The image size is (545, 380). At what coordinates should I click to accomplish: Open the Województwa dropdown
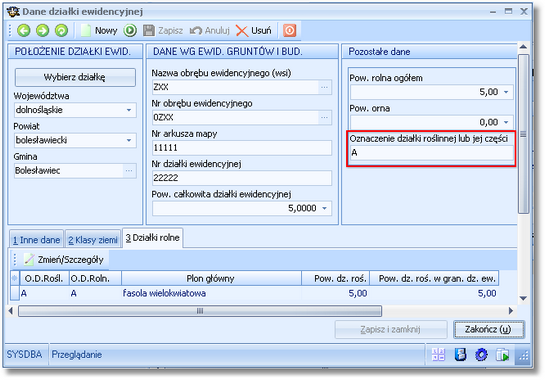coord(129,110)
